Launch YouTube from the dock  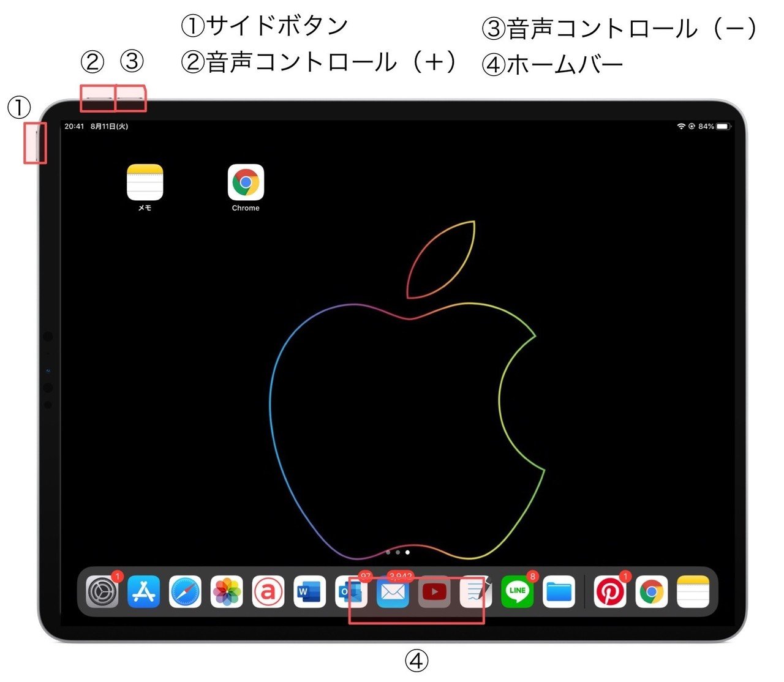point(434,592)
